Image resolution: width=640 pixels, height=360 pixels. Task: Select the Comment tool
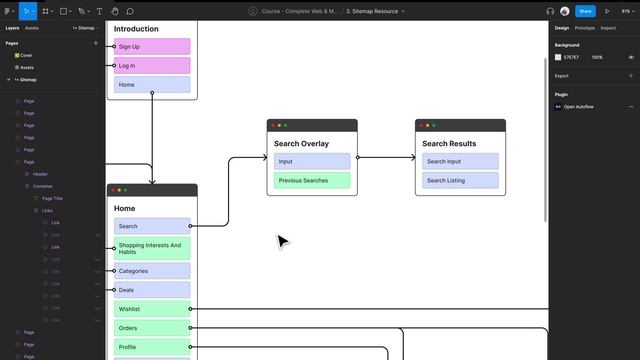click(130, 11)
